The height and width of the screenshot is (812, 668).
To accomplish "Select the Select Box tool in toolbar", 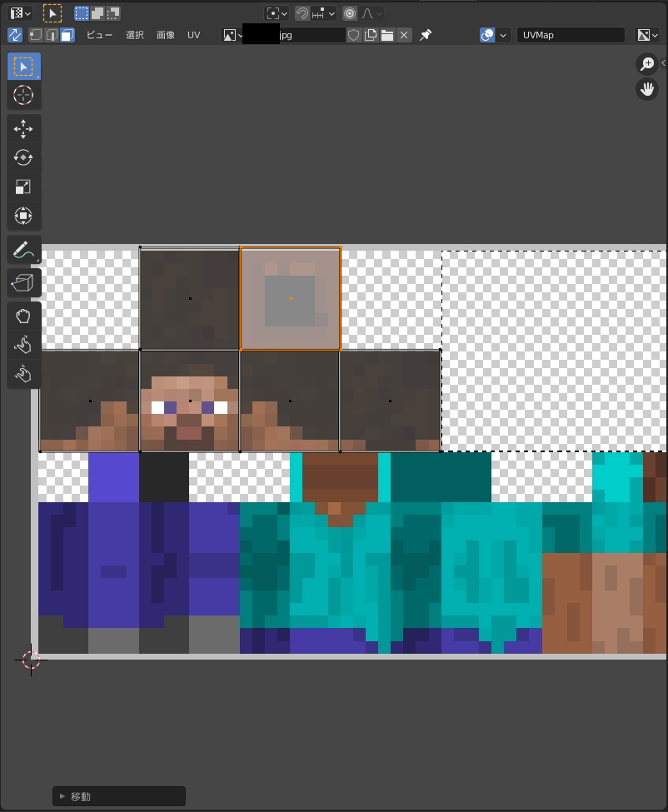I will (x=24, y=67).
